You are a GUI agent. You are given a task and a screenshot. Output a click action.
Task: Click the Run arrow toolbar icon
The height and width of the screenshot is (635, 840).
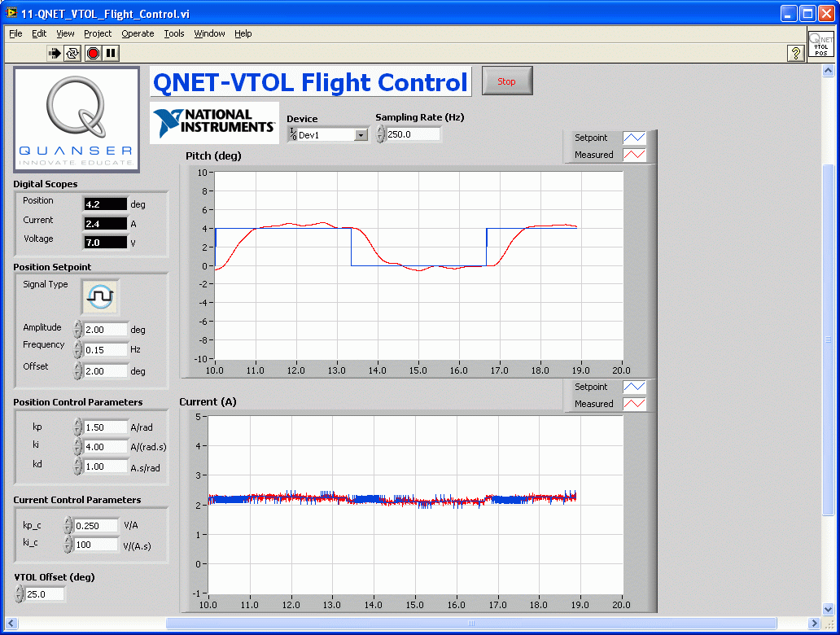pyautogui.click(x=55, y=53)
